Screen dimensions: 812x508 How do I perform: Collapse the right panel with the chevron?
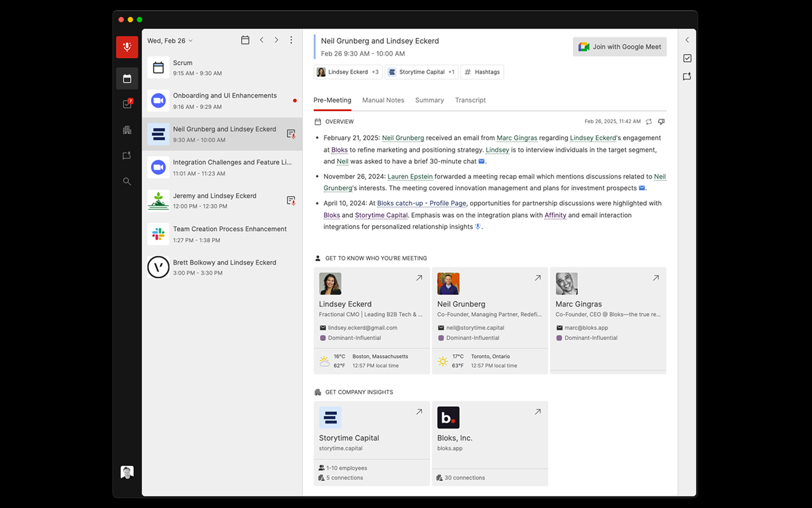coord(686,39)
